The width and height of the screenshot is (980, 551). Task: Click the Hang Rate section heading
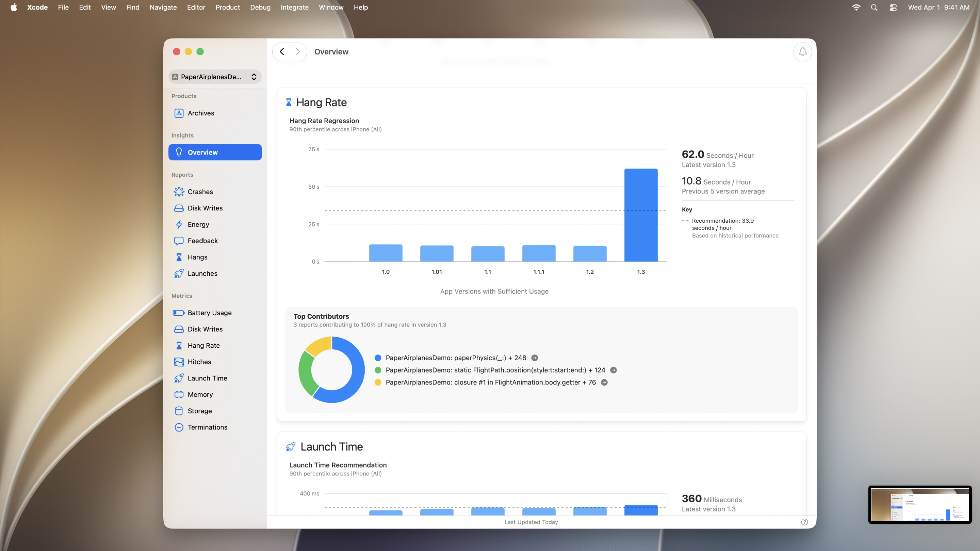tap(322, 103)
